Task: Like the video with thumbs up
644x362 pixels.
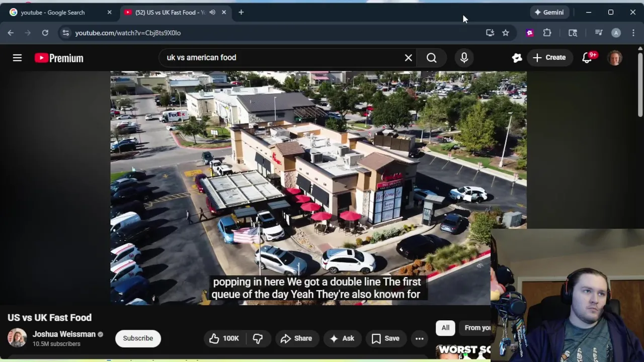Action: pyautogui.click(x=224, y=338)
